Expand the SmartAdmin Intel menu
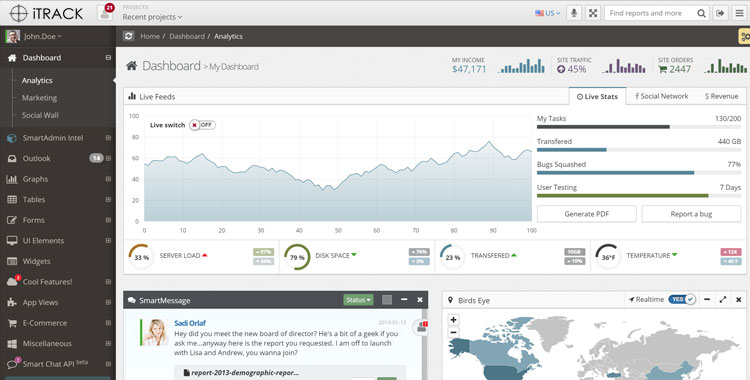The height and width of the screenshot is (380, 750). tap(108, 137)
